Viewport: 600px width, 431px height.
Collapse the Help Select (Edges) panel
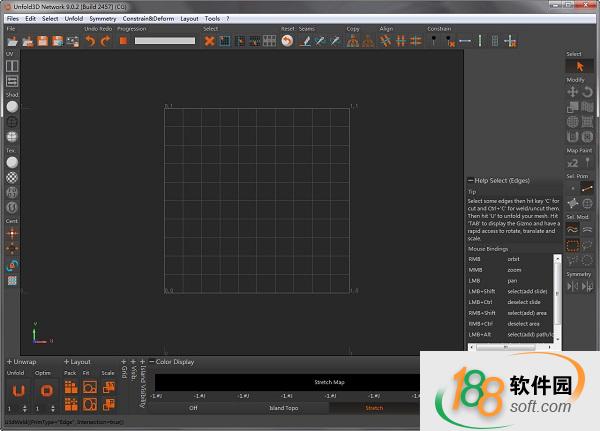470,180
